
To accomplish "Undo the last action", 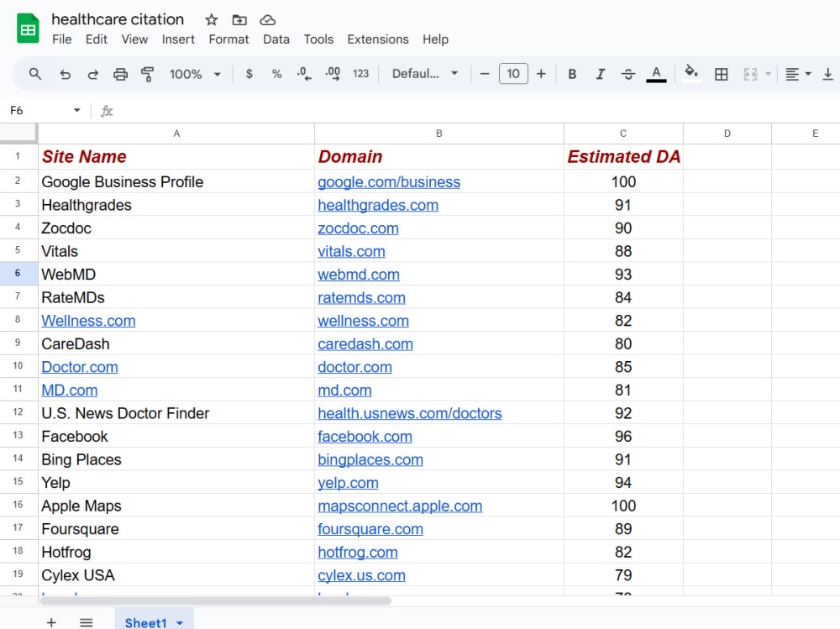I will point(65,74).
